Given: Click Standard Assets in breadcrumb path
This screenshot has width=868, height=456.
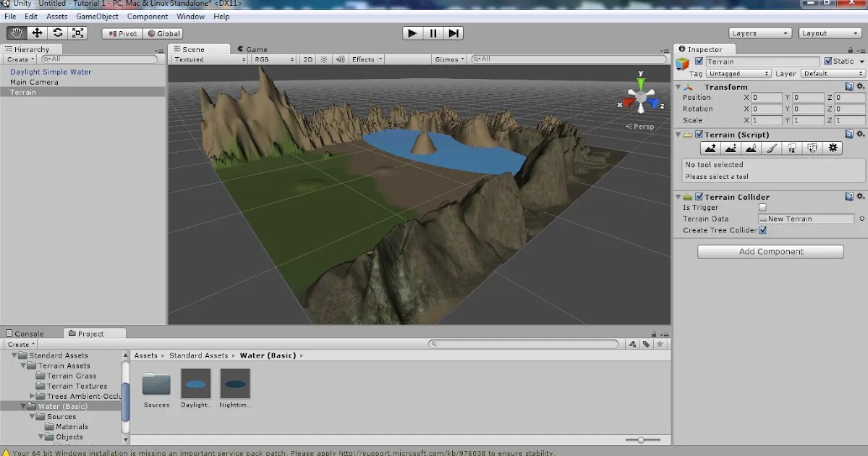Looking at the screenshot, I should pyautogui.click(x=198, y=355).
